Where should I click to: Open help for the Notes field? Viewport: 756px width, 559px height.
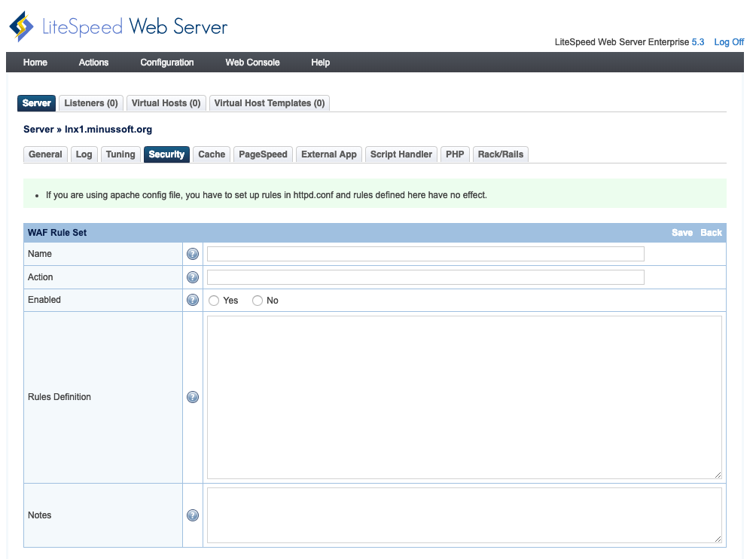click(x=193, y=515)
